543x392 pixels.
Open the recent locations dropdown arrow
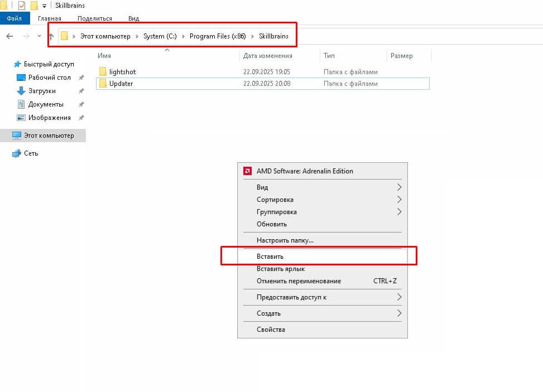tap(39, 36)
